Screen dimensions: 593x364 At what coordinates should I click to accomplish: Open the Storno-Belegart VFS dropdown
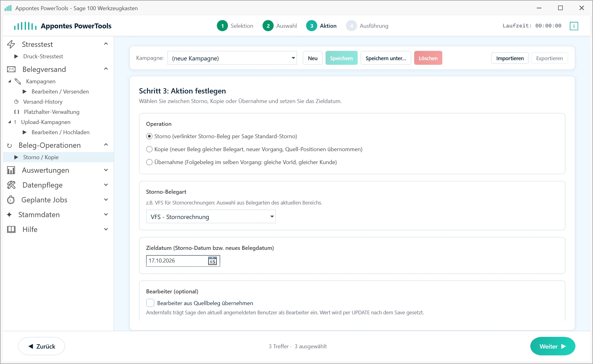[x=211, y=217]
